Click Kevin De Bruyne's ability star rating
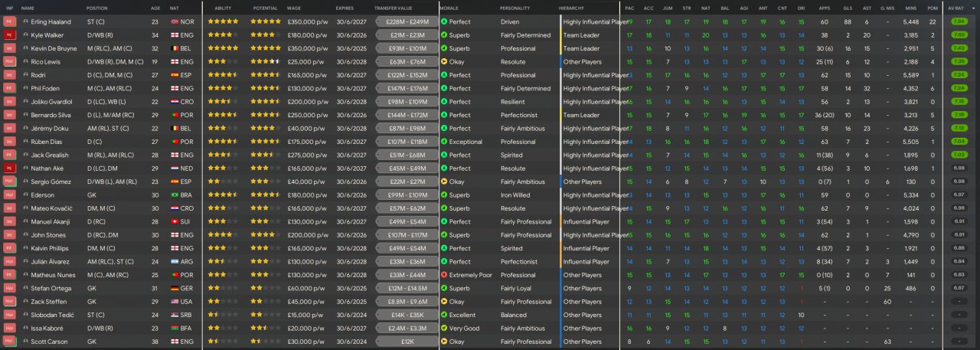 coord(221,48)
